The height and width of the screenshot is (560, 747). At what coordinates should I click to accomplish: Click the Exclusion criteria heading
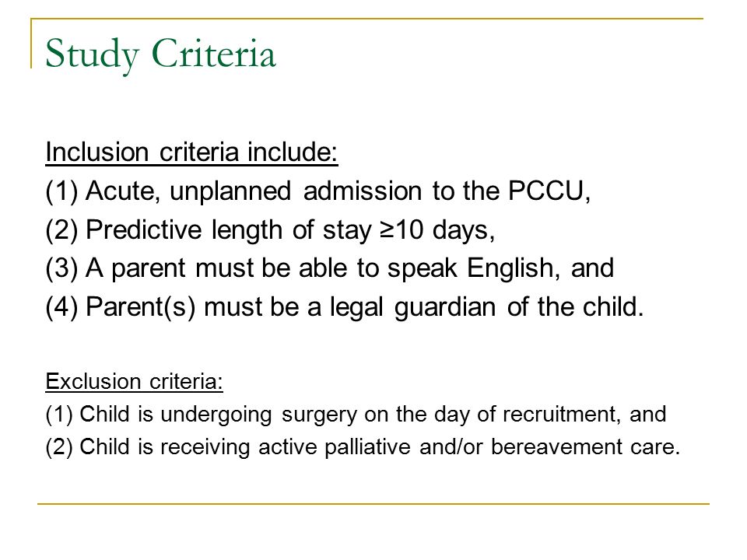tap(134, 382)
